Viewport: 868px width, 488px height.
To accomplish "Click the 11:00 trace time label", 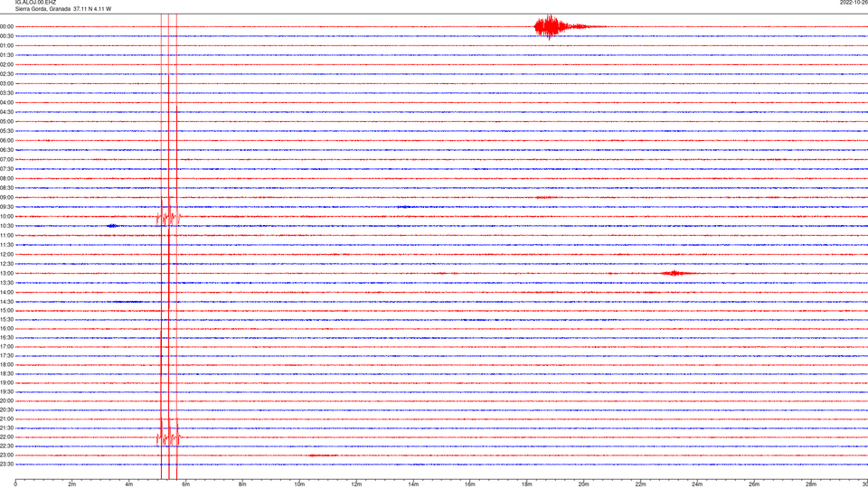I will coord(7,235).
